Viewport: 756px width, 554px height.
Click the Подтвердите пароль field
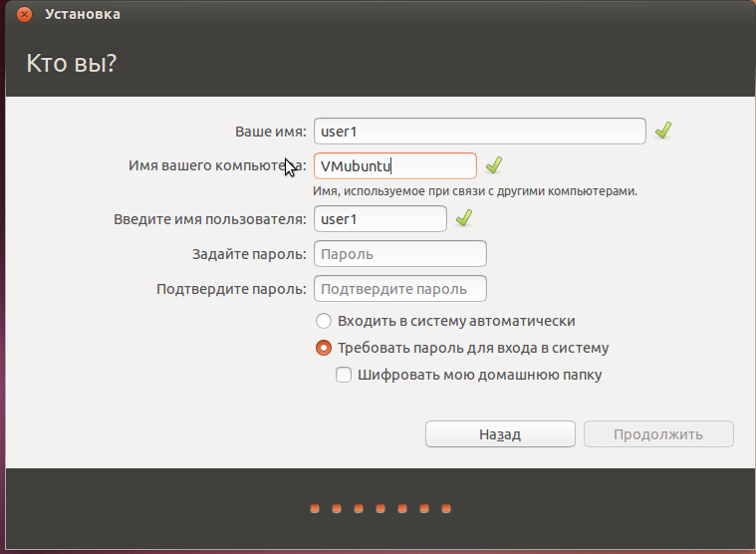click(400, 288)
